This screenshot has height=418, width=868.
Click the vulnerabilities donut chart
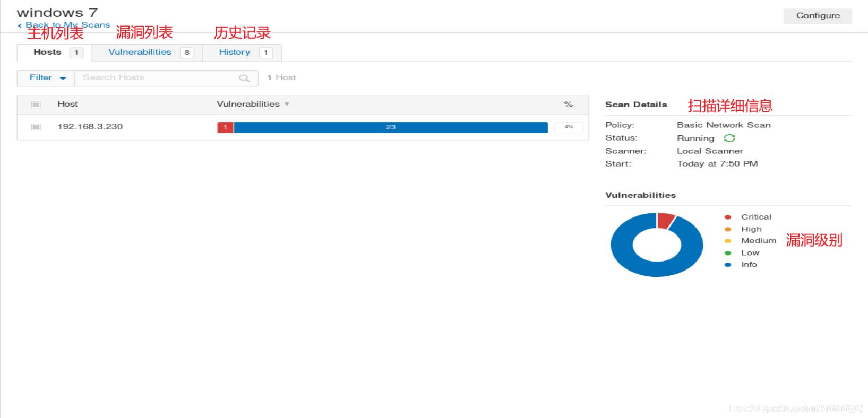click(x=657, y=245)
